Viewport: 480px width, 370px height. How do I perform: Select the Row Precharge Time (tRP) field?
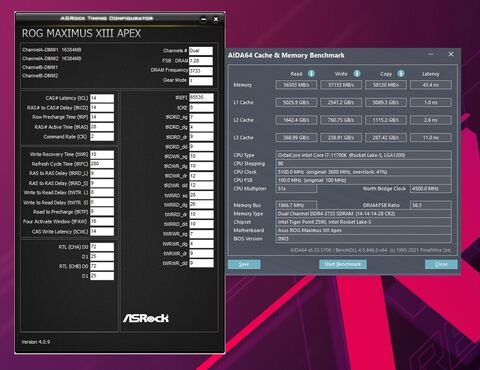click(102, 117)
